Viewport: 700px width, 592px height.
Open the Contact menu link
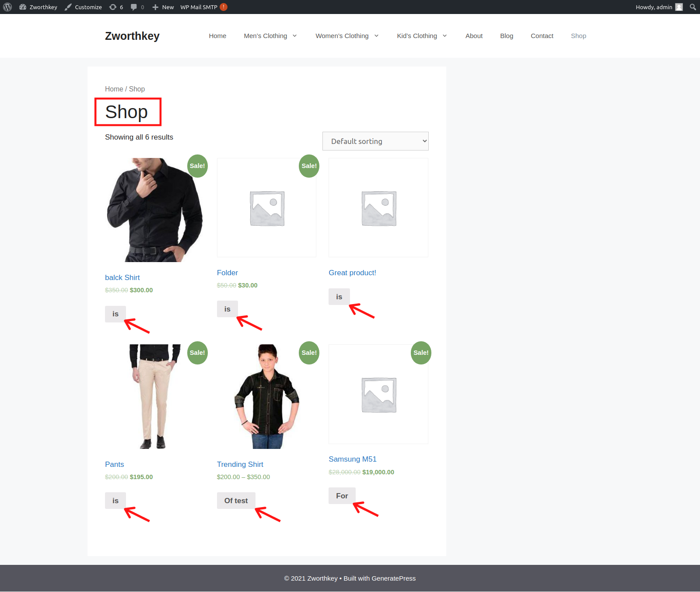point(542,36)
